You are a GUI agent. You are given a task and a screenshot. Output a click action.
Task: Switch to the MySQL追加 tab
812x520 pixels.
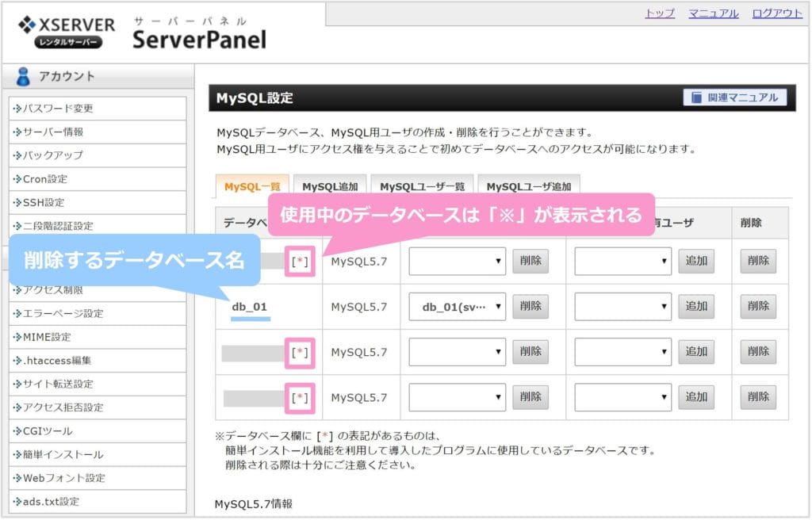(329, 187)
